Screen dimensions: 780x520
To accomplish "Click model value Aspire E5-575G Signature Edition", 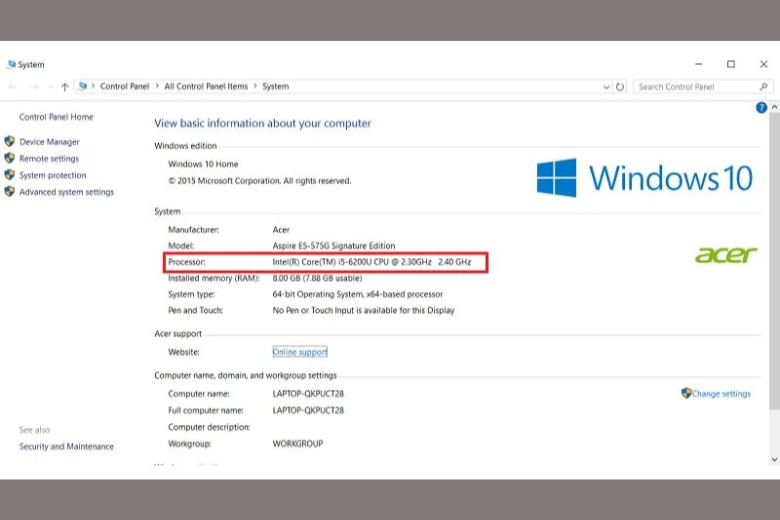I will (334, 246).
